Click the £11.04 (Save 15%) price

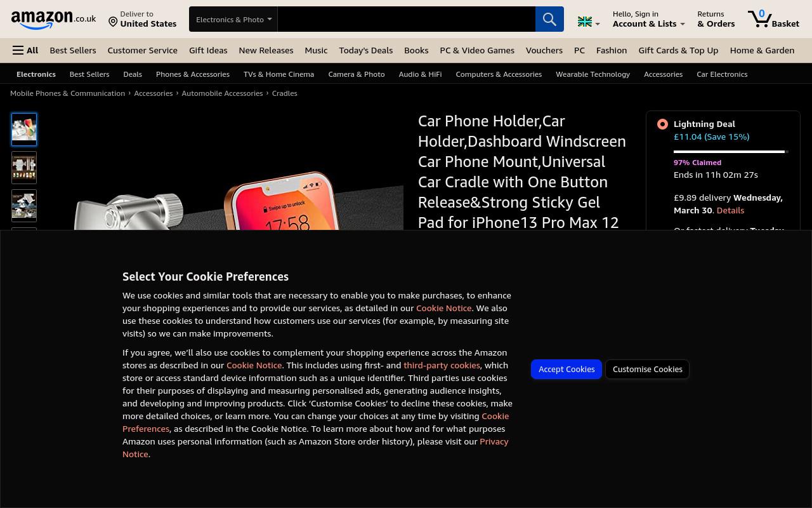(x=711, y=137)
